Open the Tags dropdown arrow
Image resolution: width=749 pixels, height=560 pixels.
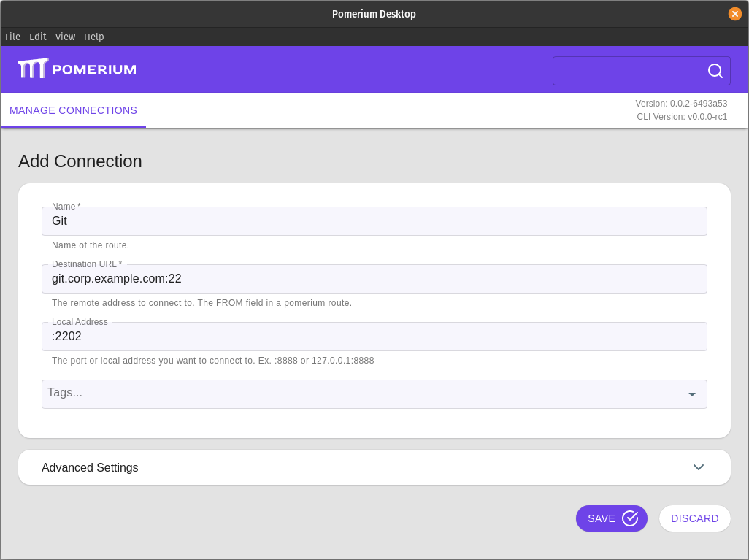tap(691, 394)
